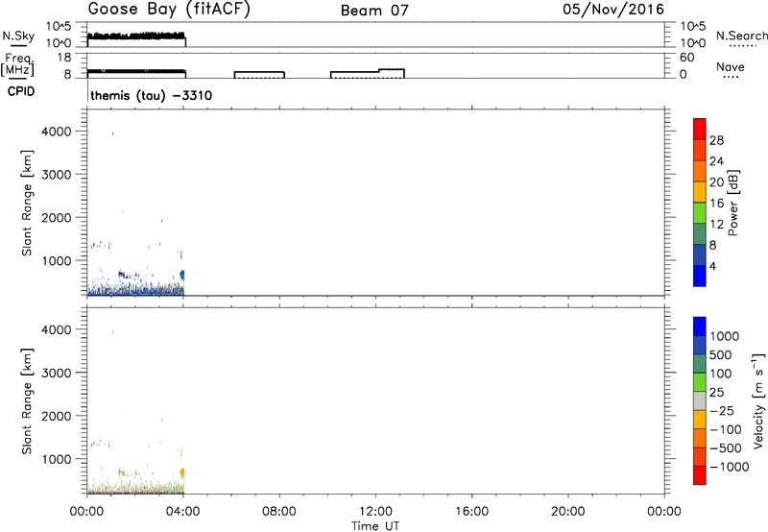
Task: Click the 'N.Sky' legend label
Action: [18, 36]
